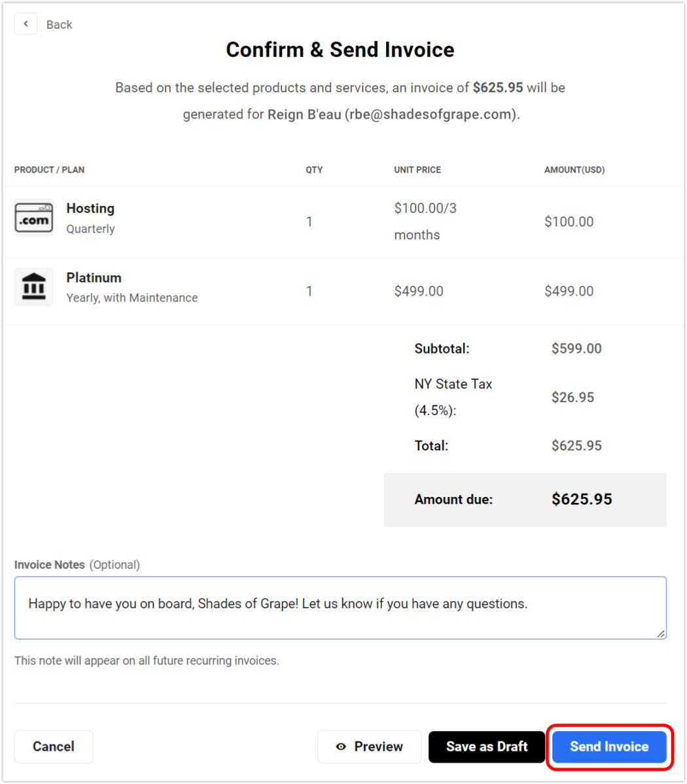Click the Back label next to the chevron
This screenshot has width=687, height=784.
[x=59, y=24]
